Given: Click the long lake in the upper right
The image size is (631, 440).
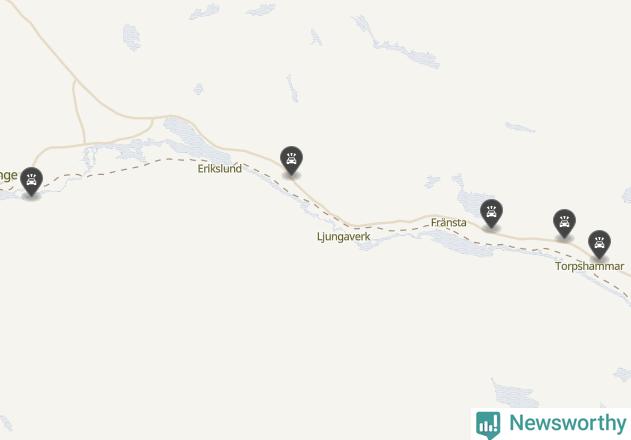Looking at the screenshot, I should [396, 45].
